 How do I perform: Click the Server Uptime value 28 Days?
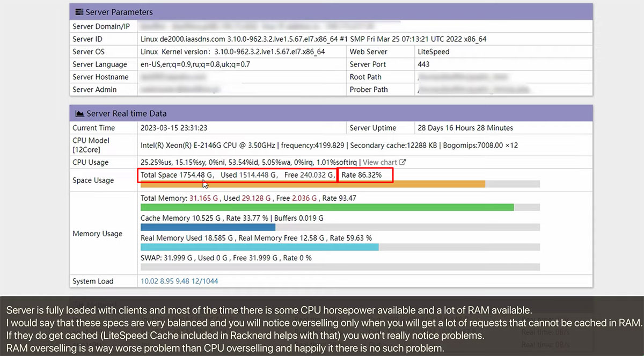465,128
